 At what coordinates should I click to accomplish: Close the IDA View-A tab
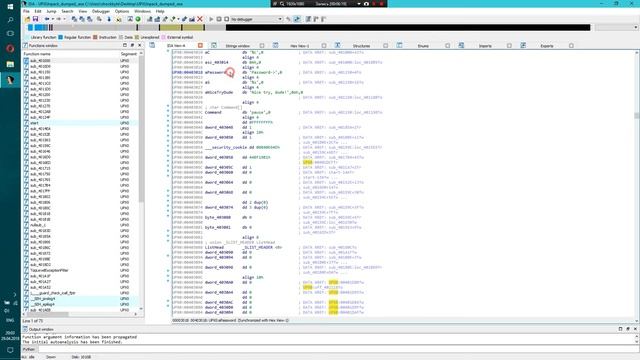(200, 46)
